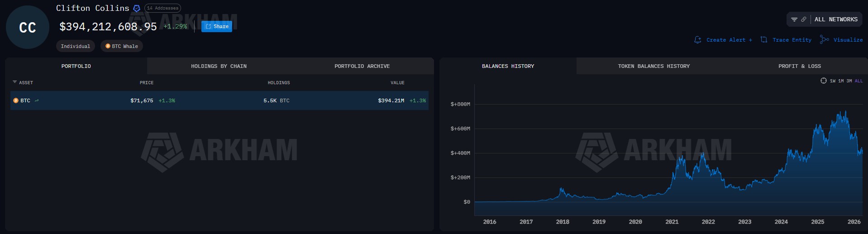Click the Trace Entity icon

coord(764,40)
